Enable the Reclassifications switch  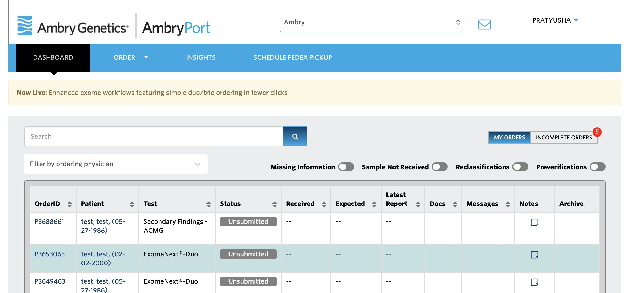[x=520, y=167]
